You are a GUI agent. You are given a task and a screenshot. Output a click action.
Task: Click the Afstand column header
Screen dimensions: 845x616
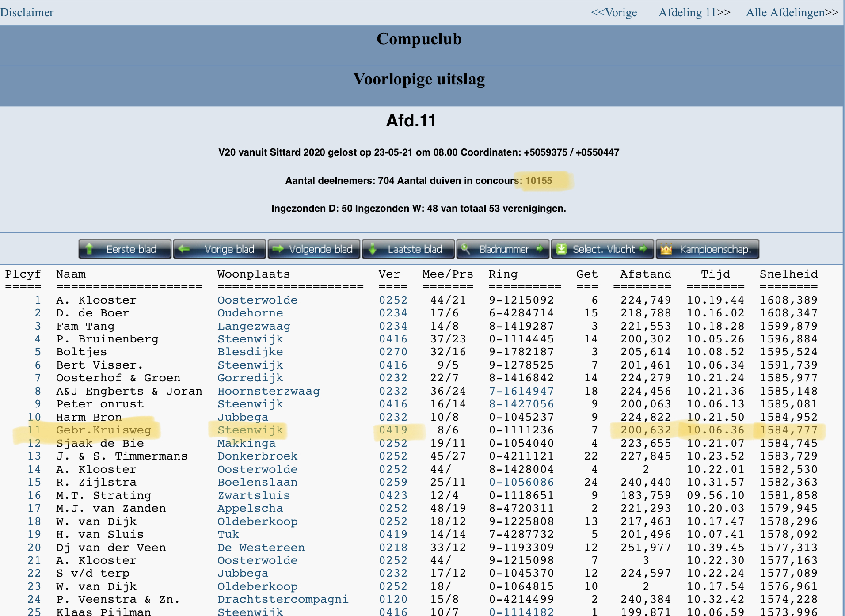[x=646, y=274]
